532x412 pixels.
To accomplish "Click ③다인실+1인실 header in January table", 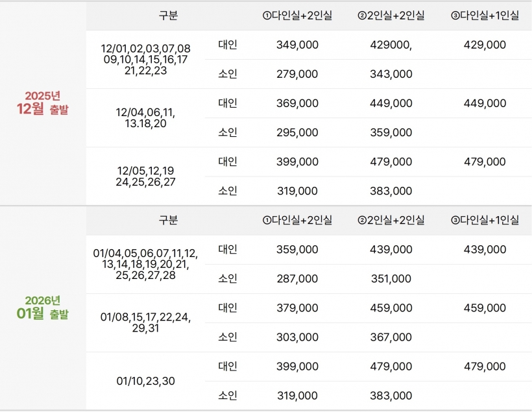I will pos(485,220).
